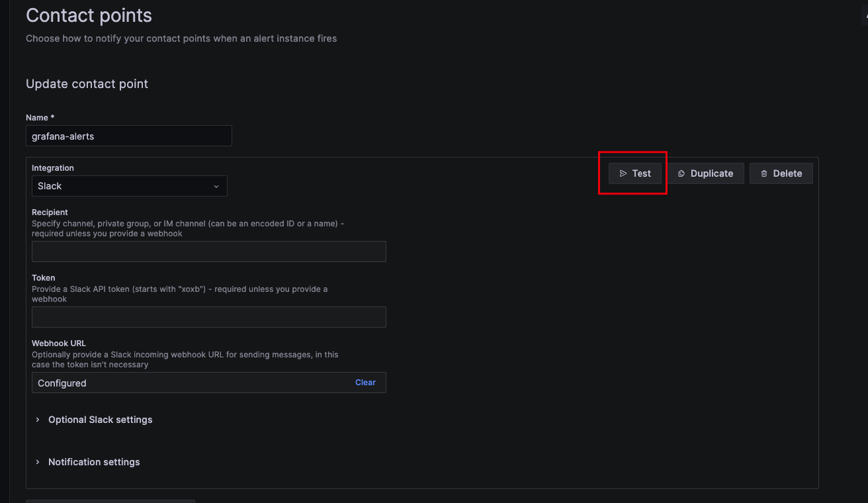Expand the Optional Slack settings section
Image resolution: width=868 pixels, height=503 pixels.
pos(100,420)
